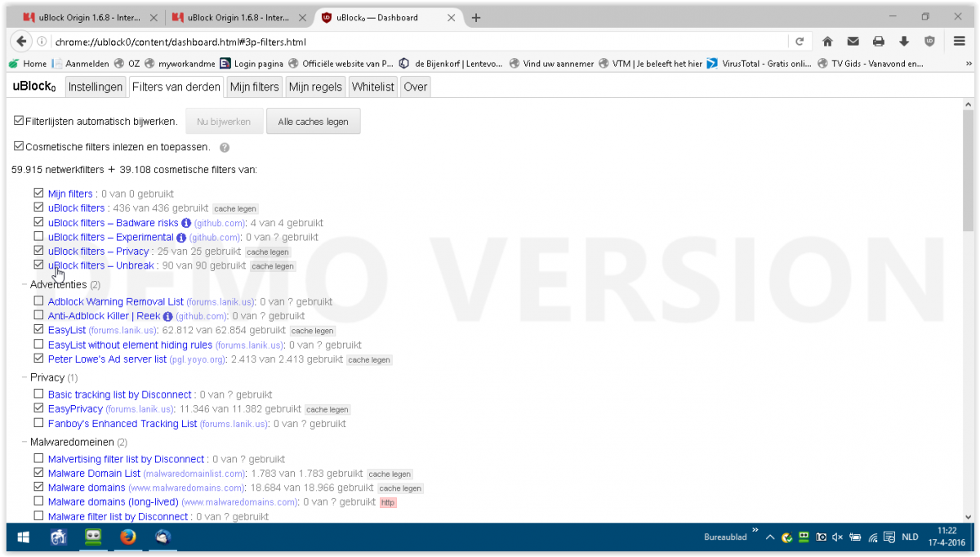Show more bookmarks with the overflow chevron
This screenshot has height=557, width=980.
point(969,63)
